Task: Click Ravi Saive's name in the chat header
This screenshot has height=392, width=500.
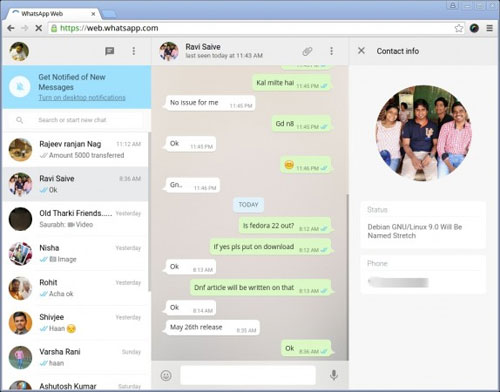Action: point(203,47)
